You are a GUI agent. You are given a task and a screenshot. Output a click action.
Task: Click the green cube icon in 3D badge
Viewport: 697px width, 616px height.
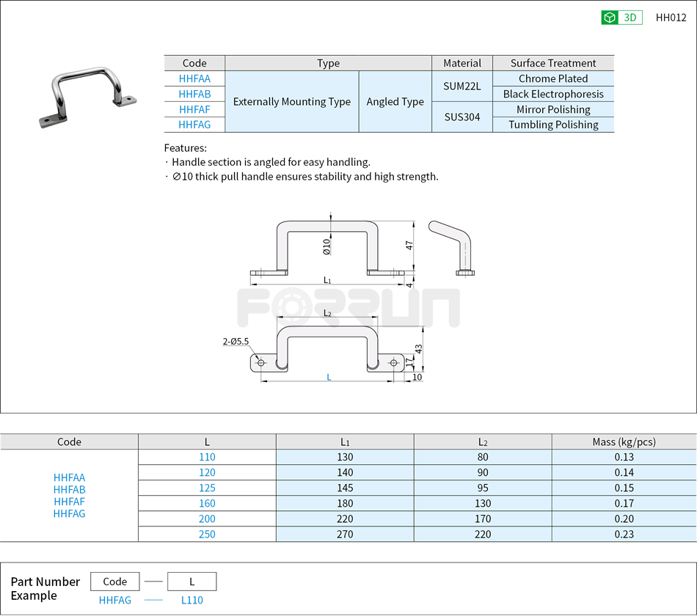click(x=609, y=17)
